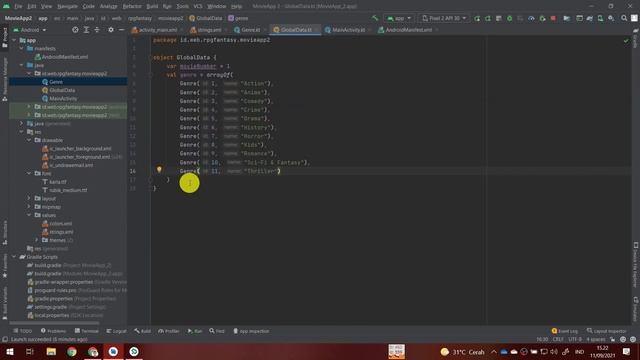This screenshot has height=360, width=640.
Task: Open the Logcat tool window
Action: [x=116, y=331]
